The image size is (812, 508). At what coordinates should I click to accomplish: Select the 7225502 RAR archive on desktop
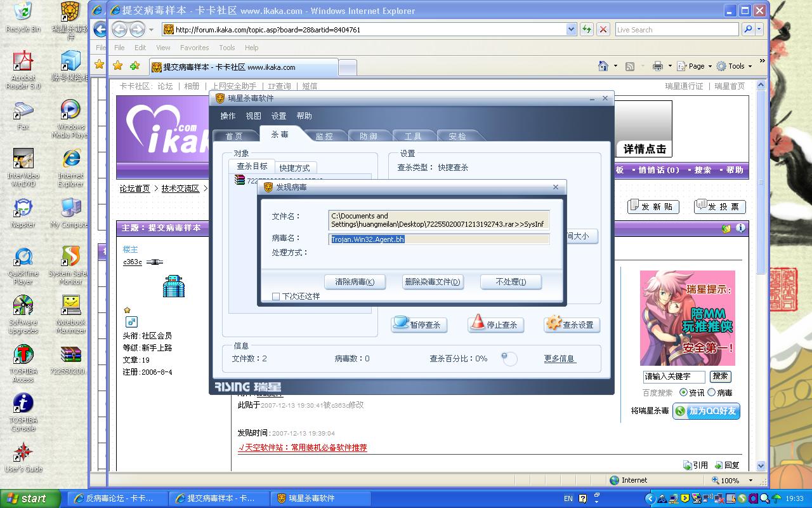[x=70, y=359]
